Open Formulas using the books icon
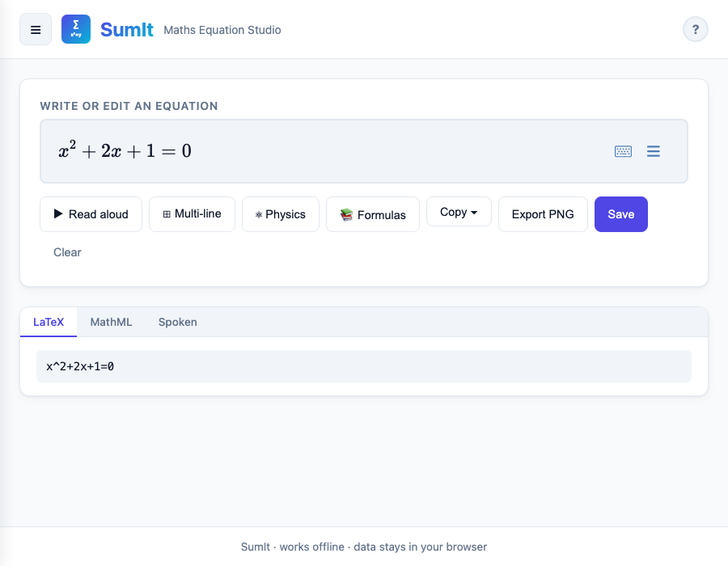Viewport: 728px width, 566px height. [348, 214]
